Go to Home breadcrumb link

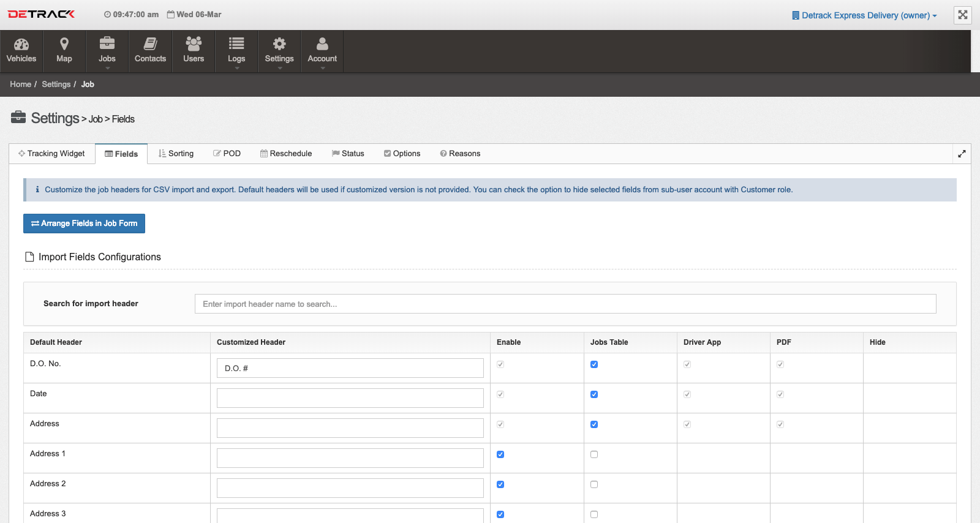click(x=20, y=85)
